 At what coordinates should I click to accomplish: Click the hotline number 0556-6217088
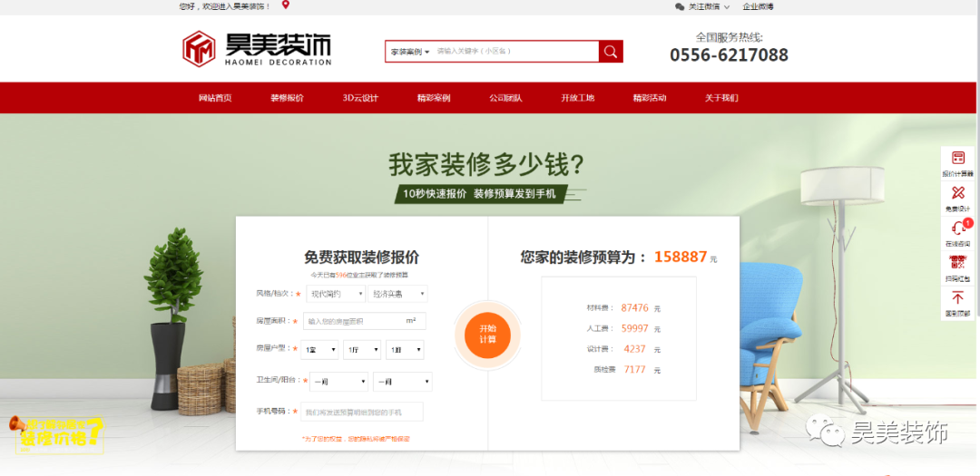729,55
